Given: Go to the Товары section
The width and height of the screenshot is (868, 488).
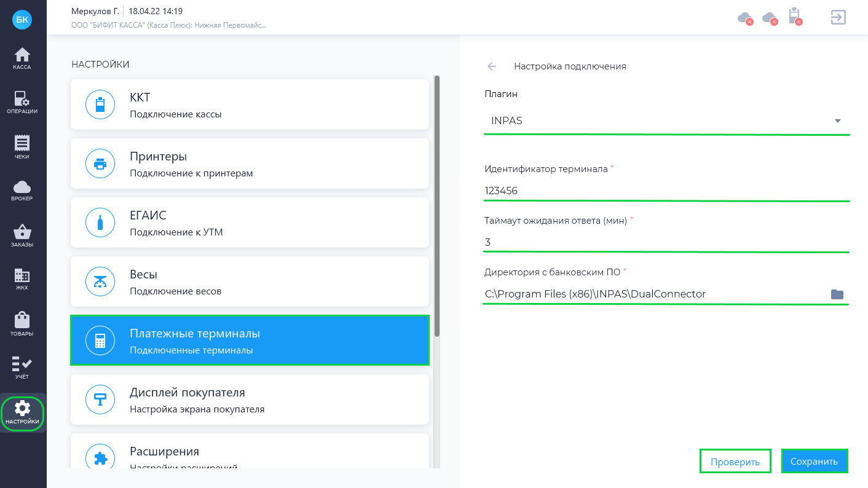Looking at the screenshot, I should (22, 324).
